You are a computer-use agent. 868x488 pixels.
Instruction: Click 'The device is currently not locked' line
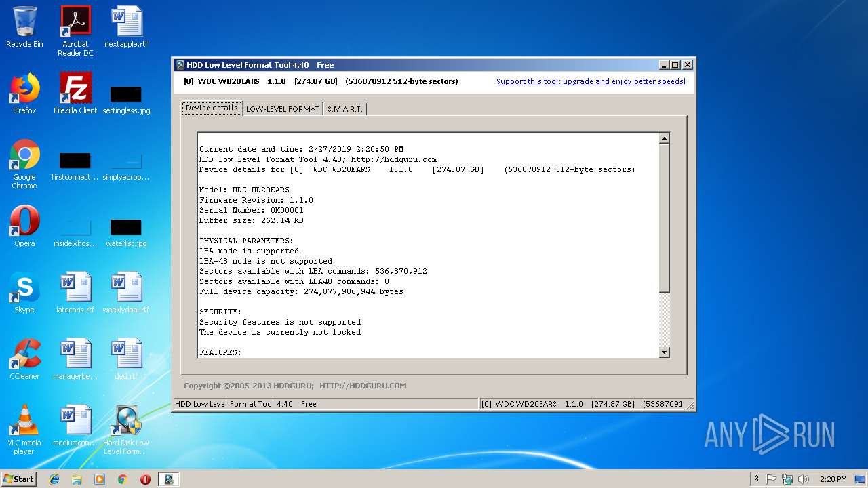coord(280,332)
